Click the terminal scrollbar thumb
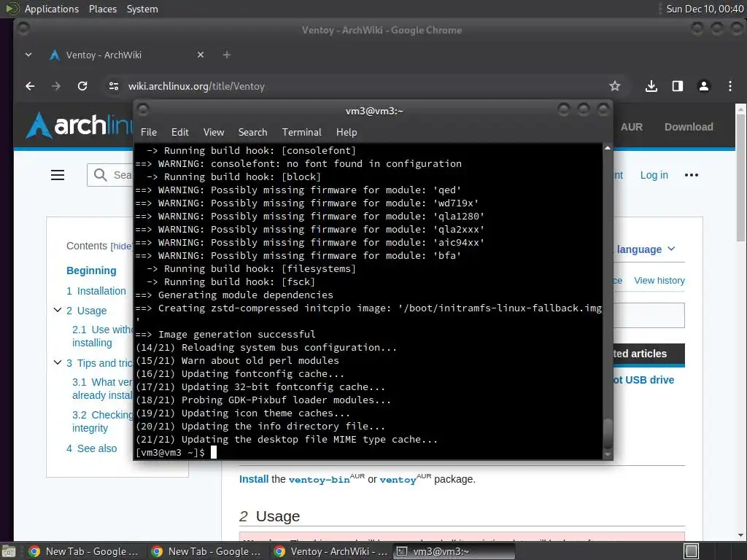 click(x=608, y=432)
